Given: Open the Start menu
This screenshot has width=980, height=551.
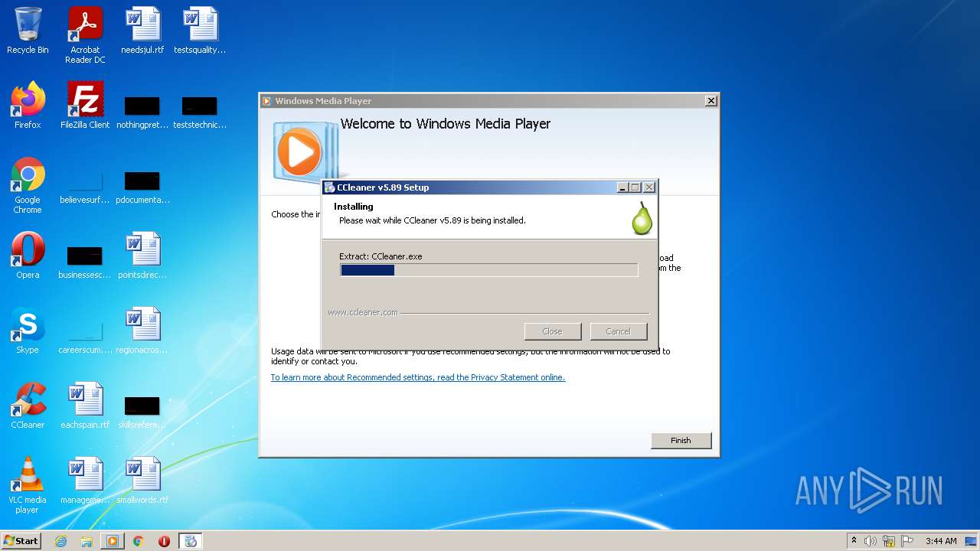Looking at the screenshot, I should (21, 541).
